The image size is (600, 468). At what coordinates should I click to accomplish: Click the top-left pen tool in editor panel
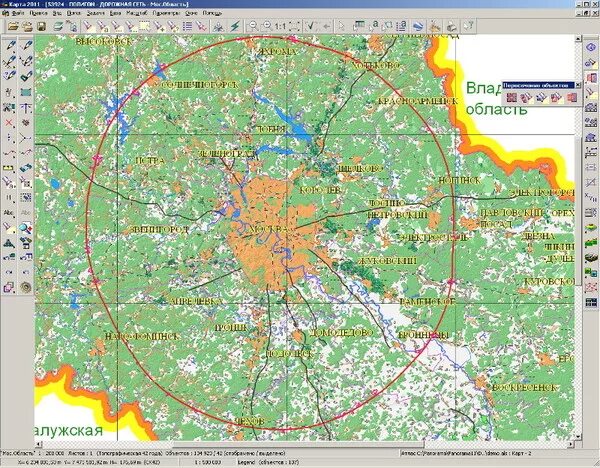pos(10,46)
